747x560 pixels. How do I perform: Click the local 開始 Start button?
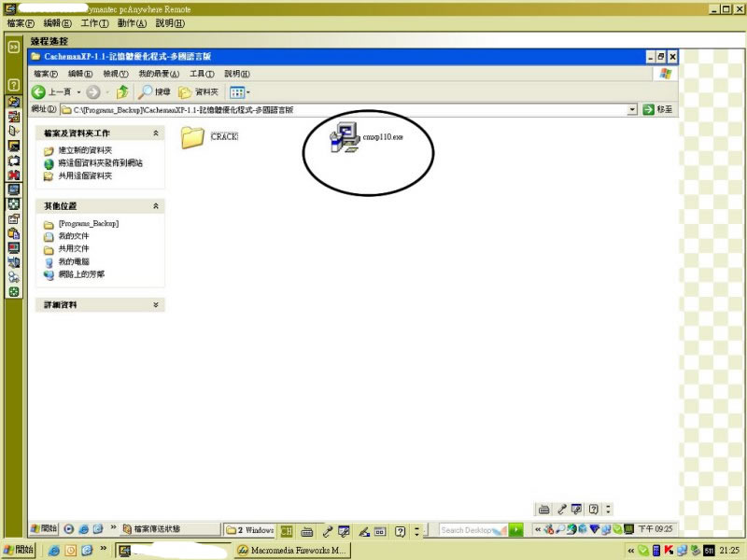tap(19, 550)
